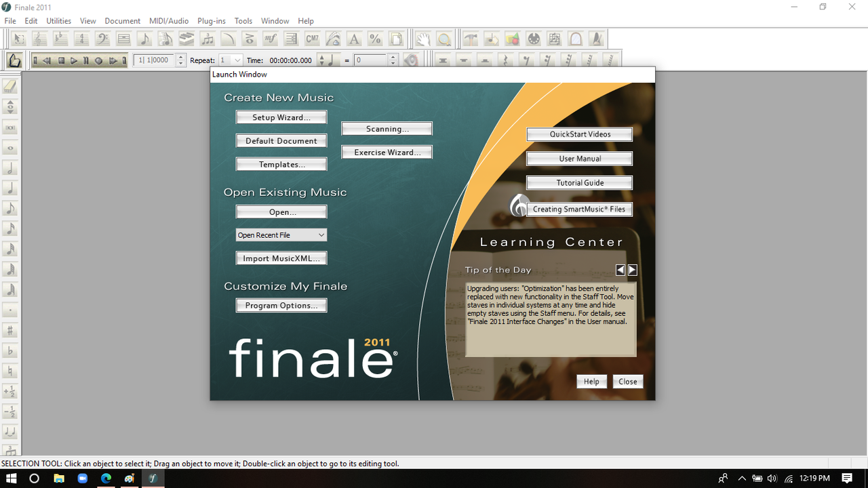Image resolution: width=868 pixels, height=488 pixels.
Task: Select the Staff tool treble clef icon
Action: [x=39, y=39]
